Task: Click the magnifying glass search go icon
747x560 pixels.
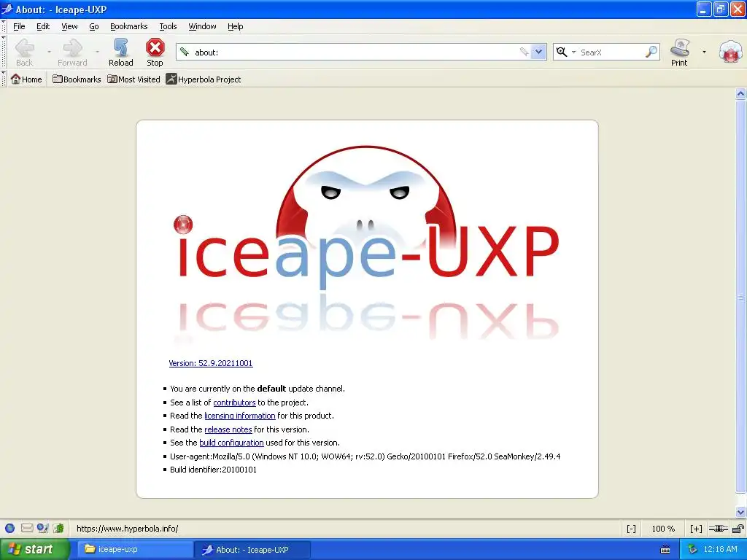Action: (651, 52)
